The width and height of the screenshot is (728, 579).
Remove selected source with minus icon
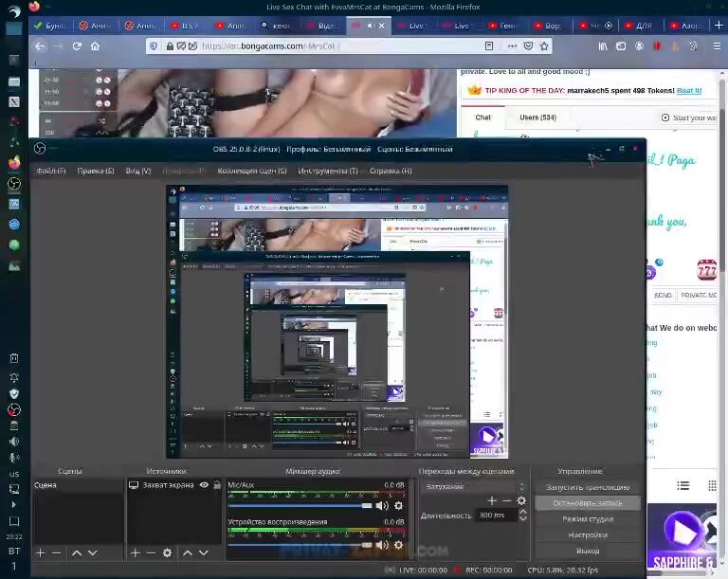point(151,552)
